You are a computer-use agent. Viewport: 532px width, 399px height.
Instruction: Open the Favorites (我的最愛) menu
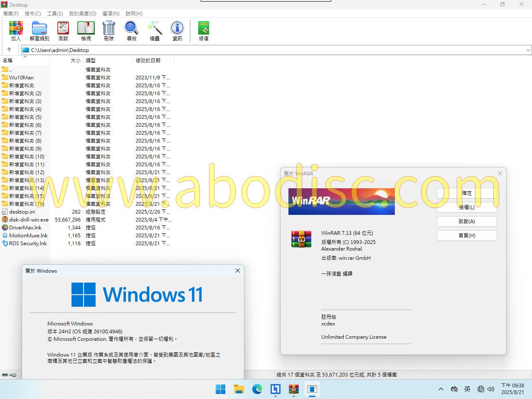pyautogui.click(x=82, y=14)
